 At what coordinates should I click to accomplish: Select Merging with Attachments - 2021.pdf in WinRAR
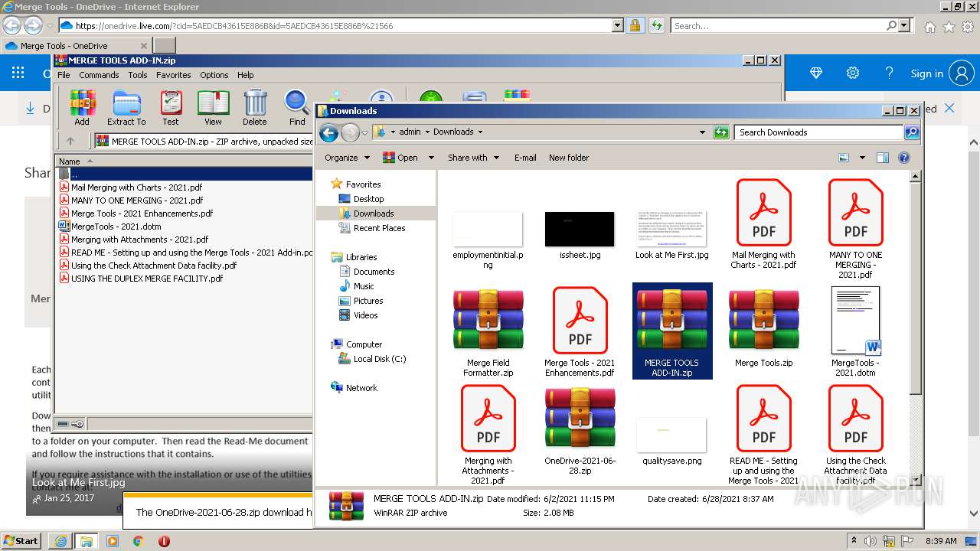coord(139,240)
